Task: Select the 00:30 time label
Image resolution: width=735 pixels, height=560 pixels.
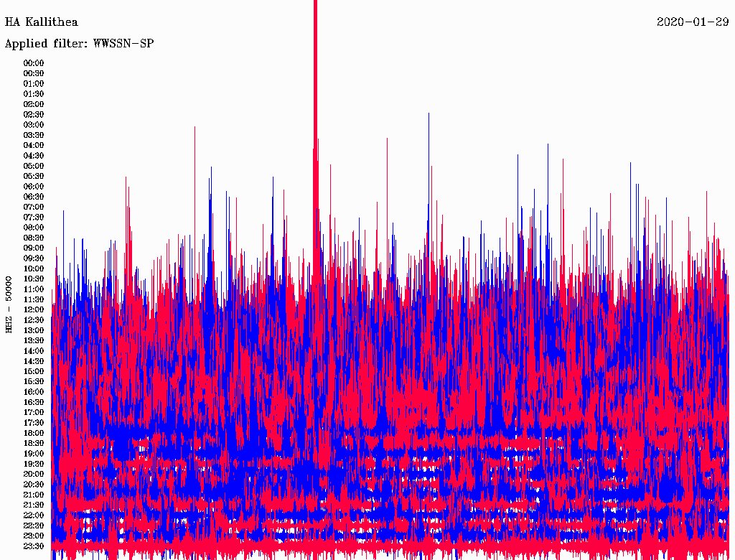Action: [34, 74]
